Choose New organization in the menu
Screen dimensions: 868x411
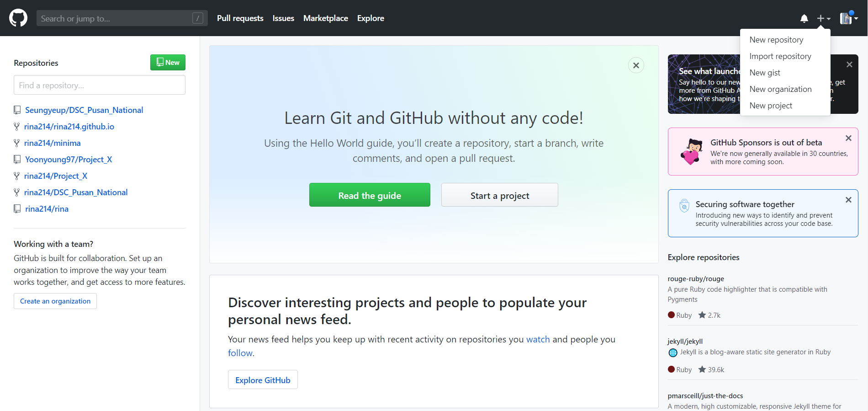point(785,89)
